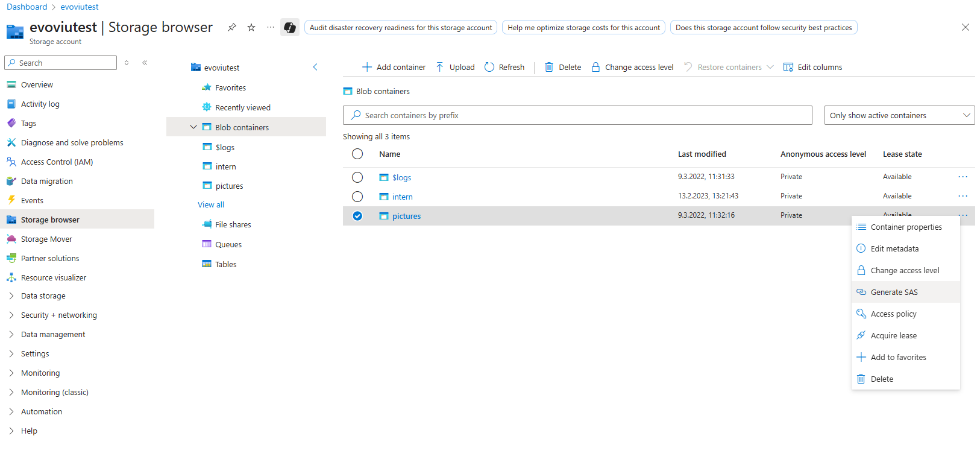Deselect the checked pictures container
This screenshot has height=471, width=980.
point(357,216)
